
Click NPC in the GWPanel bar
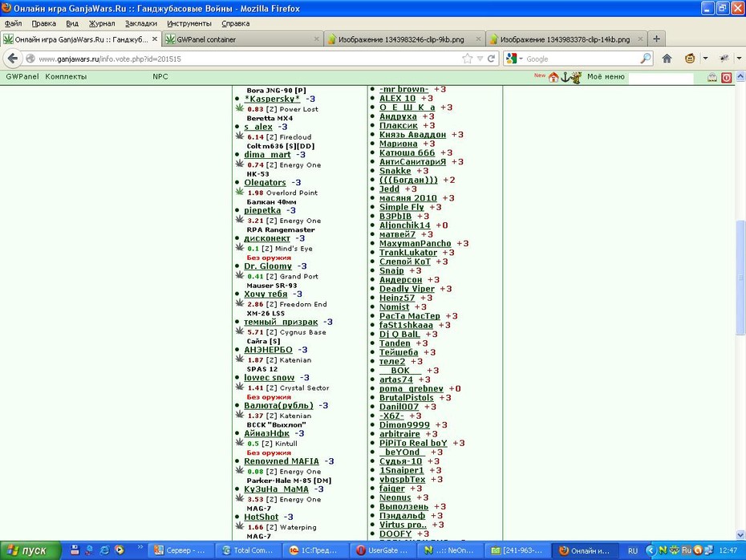pos(160,76)
